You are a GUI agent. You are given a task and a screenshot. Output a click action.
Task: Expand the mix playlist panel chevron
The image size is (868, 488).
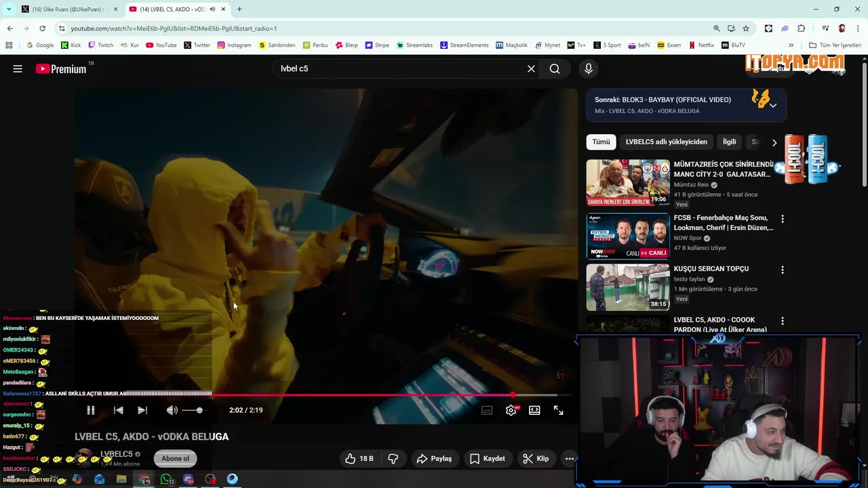point(772,105)
